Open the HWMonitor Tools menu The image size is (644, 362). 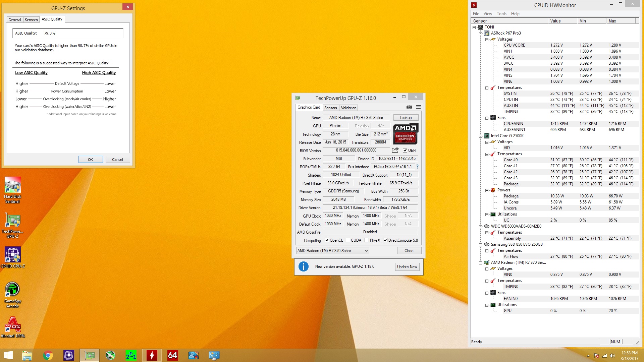click(501, 14)
